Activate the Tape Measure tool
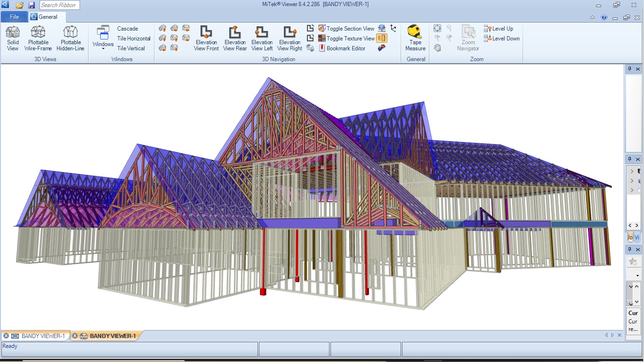Viewport: 644px width, 362px height. pyautogui.click(x=415, y=38)
